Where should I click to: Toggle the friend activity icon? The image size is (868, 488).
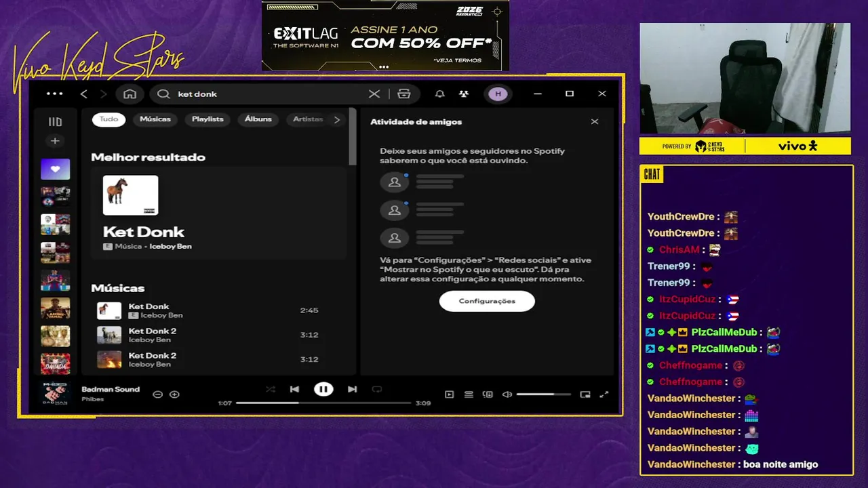pyautogui.click(x=463, y=94)
